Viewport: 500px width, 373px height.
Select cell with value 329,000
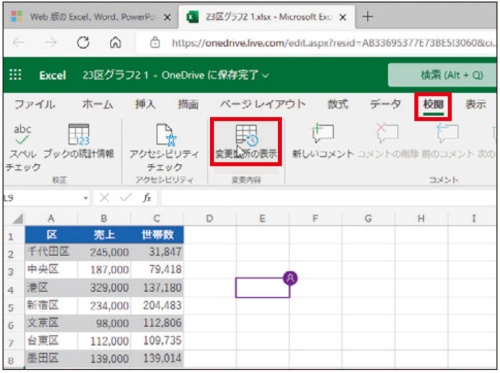pyautogui.click(x=104, y=287)
